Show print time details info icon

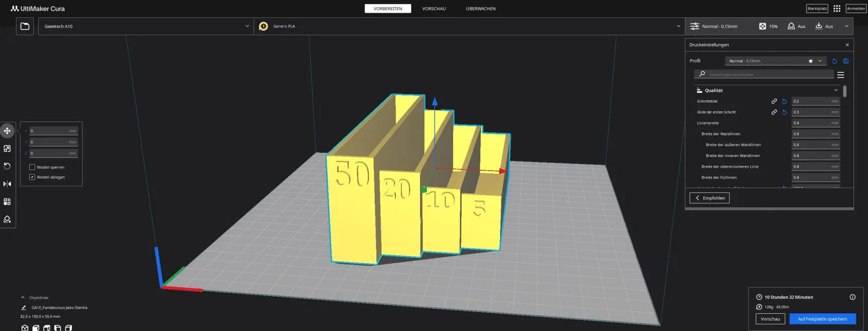(852, 297)
